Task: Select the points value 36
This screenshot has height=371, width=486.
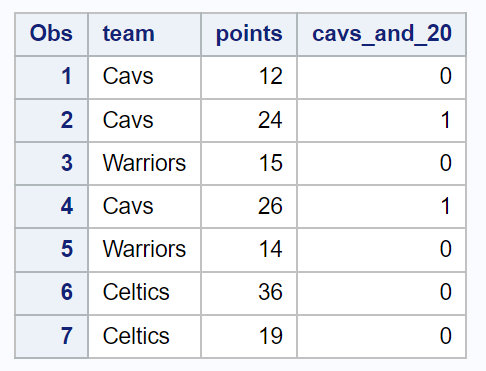Action: (x=249, y=293)
